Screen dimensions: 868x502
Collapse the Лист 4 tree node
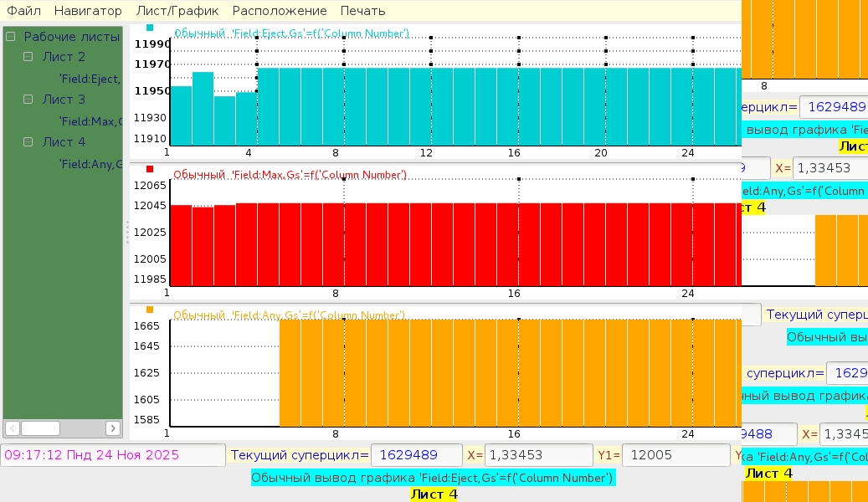[x=28, y=142]
